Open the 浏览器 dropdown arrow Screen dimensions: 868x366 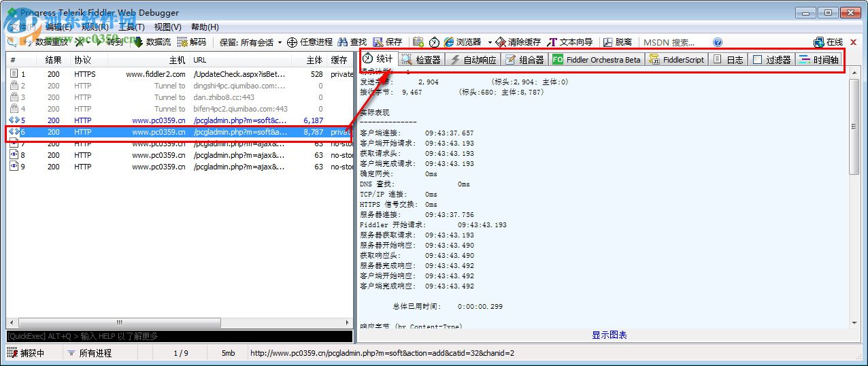(489, 42)
